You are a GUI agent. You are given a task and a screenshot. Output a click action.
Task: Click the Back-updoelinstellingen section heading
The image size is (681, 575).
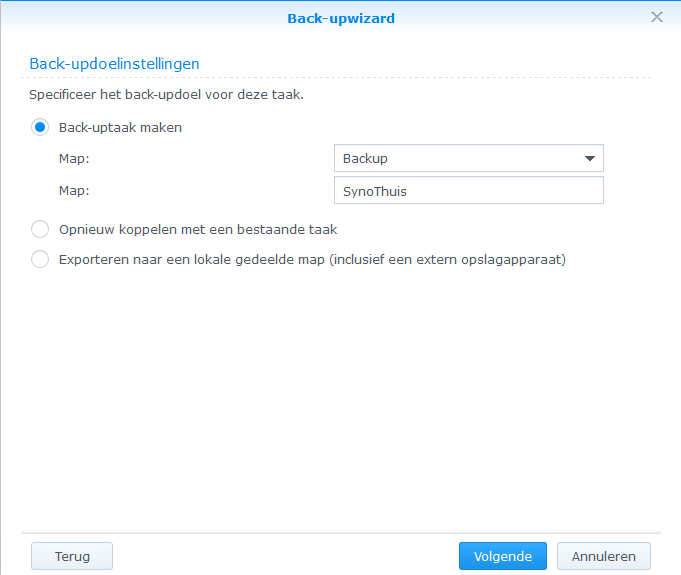coord(114,63)
